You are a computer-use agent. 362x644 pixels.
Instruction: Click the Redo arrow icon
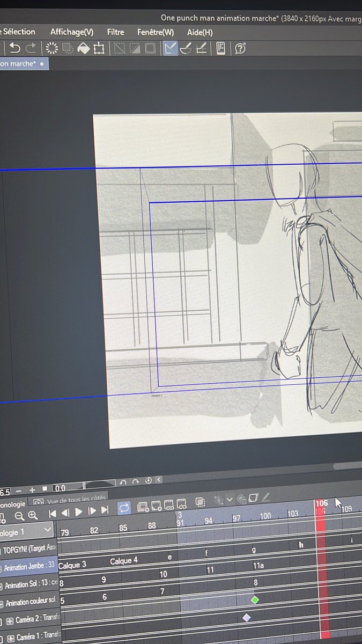pyautogui.click(x=31, y=49)
